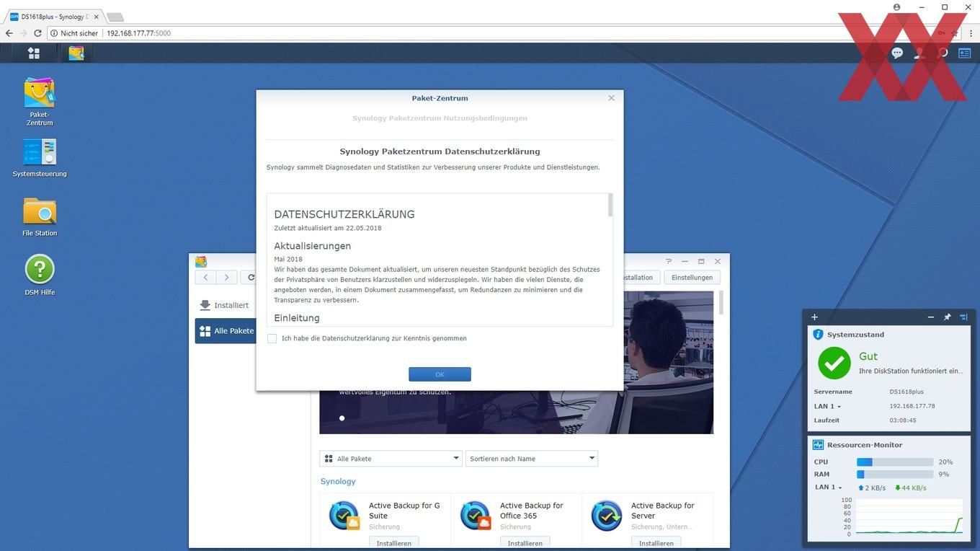Install Active Backup for Office 365

point(525,543)
